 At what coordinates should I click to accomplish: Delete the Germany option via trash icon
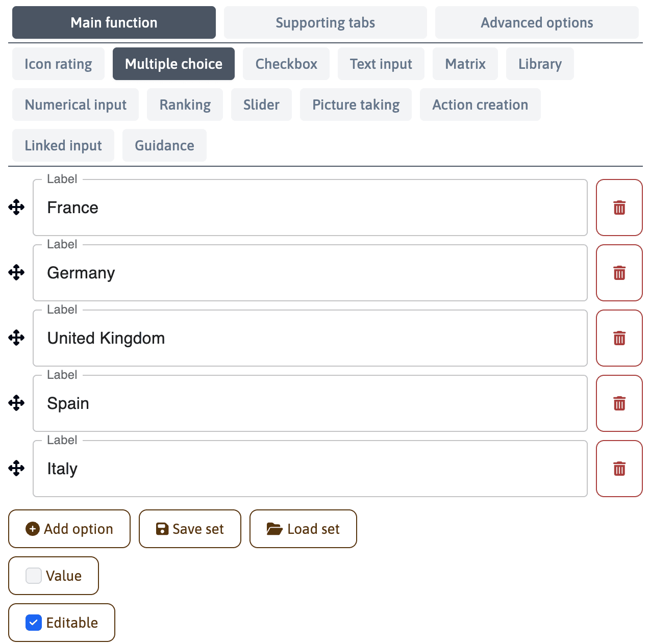tap(619, 273)
